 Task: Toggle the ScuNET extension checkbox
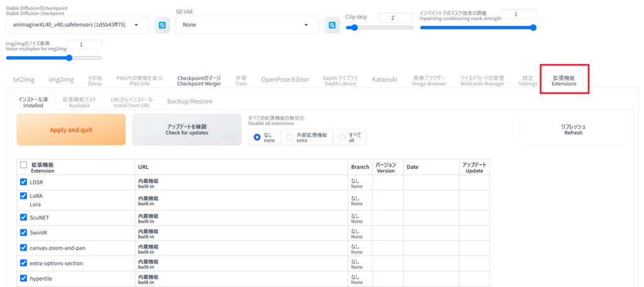[x=24, y=217]
